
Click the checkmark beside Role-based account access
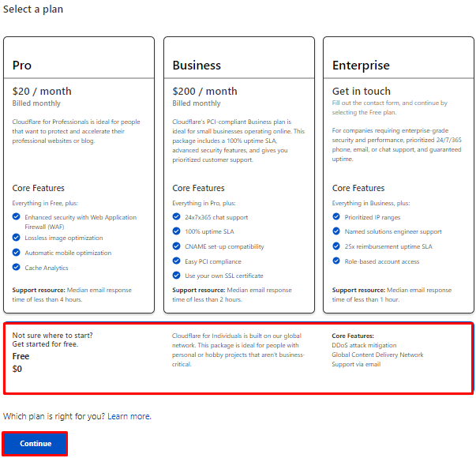(336, 261)
